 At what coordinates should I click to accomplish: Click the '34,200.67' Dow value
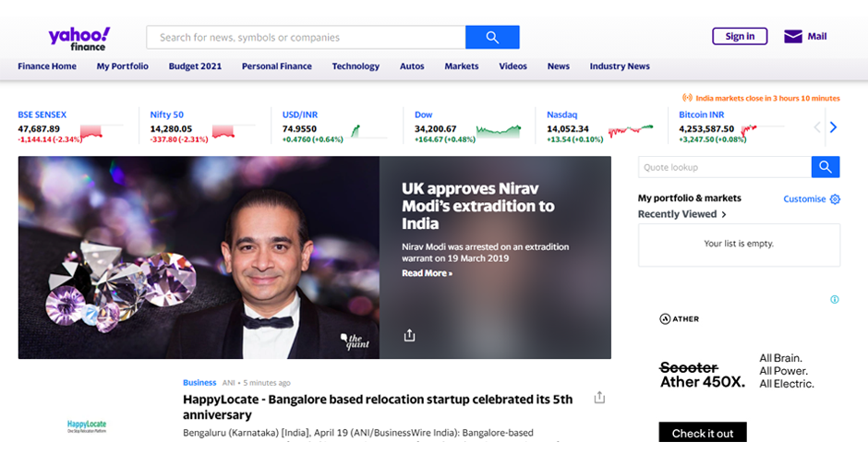(x=436, y=129)
